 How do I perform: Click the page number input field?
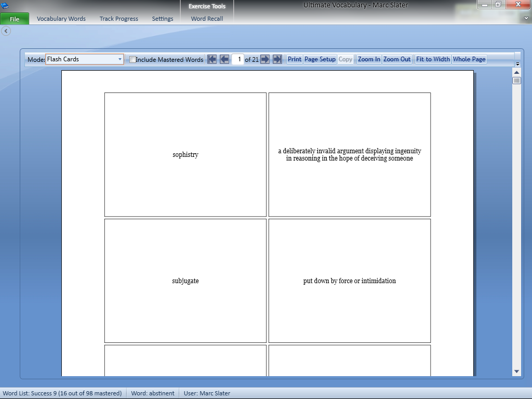(x=238, y=59)
